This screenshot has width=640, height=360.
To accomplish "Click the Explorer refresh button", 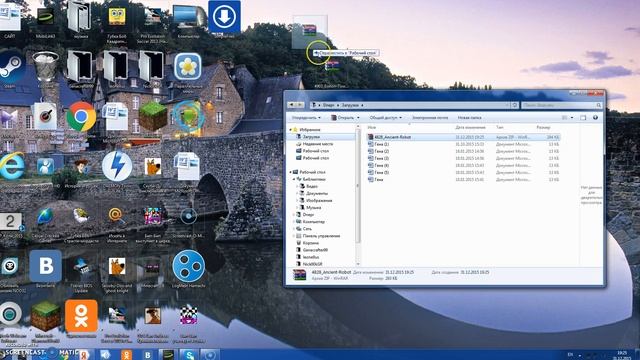I will pos(515,105).
